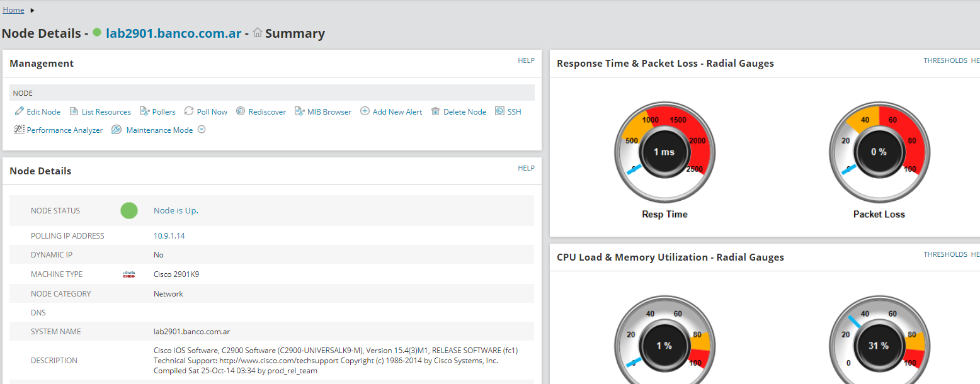Click the Rediscover icon
This screenshot has width=980, height=384.
tap(241, 111)
